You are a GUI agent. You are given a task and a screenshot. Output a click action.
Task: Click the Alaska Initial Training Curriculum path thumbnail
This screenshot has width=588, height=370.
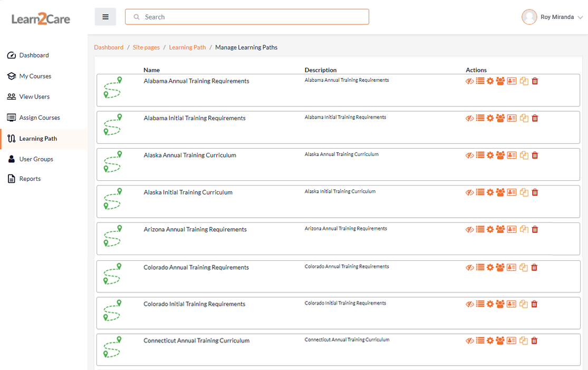click(x=112, y=199)
